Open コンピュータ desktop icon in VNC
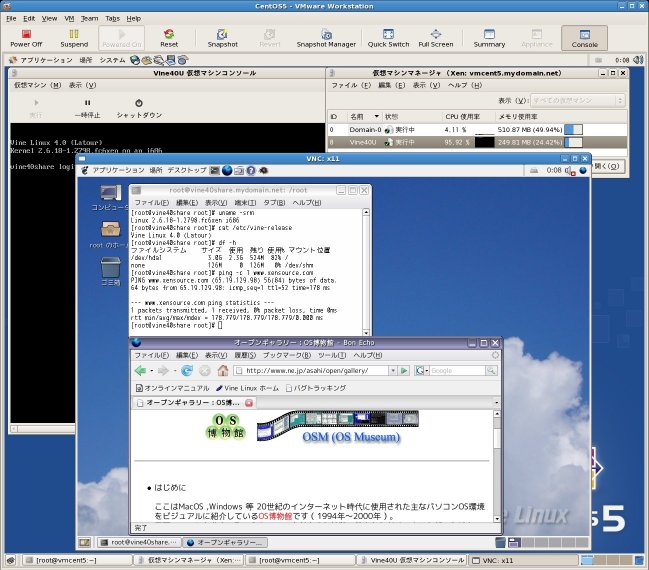Screen dimensions: 649x570 pos(110,198)
